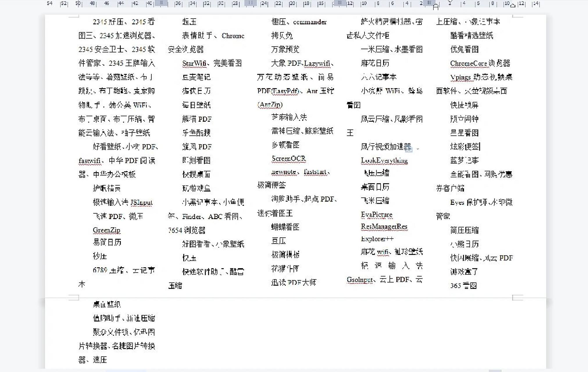Click the text 7654 浏览器
Viewport: 588px width, 372px height.
click(x=187, y=230)
